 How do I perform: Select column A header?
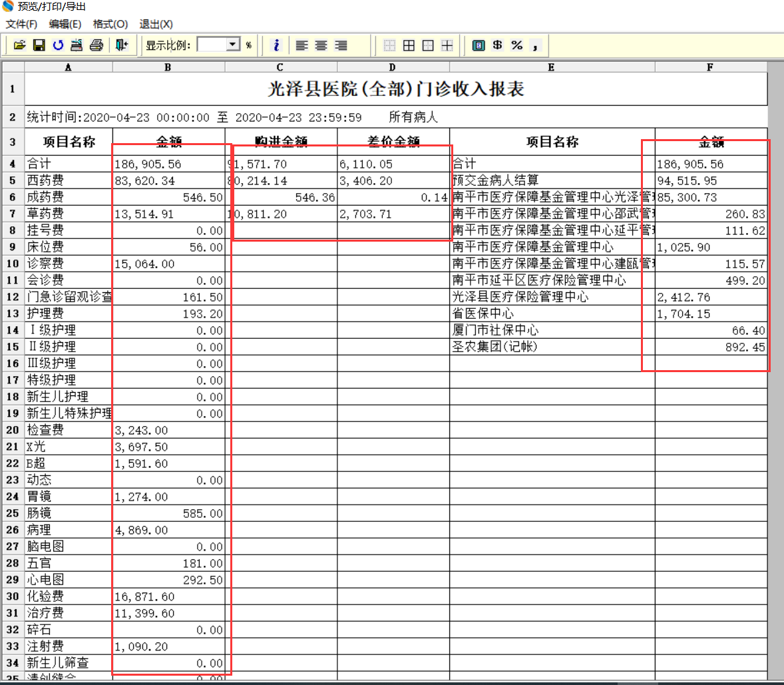coord(69,67)
